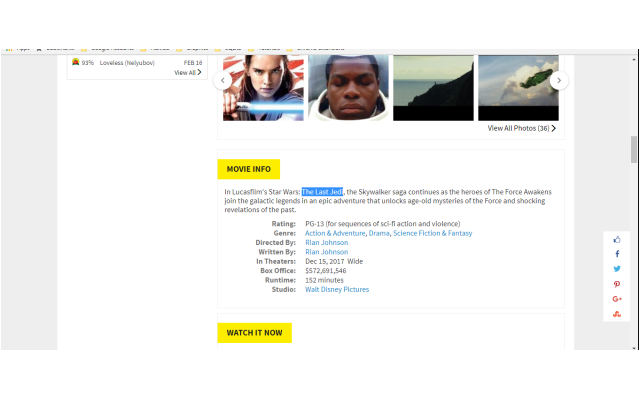The height and width of the screenshot is (400, 640).
Task: Click the highlighted text The Last Jedi
Action: (322, 192)
